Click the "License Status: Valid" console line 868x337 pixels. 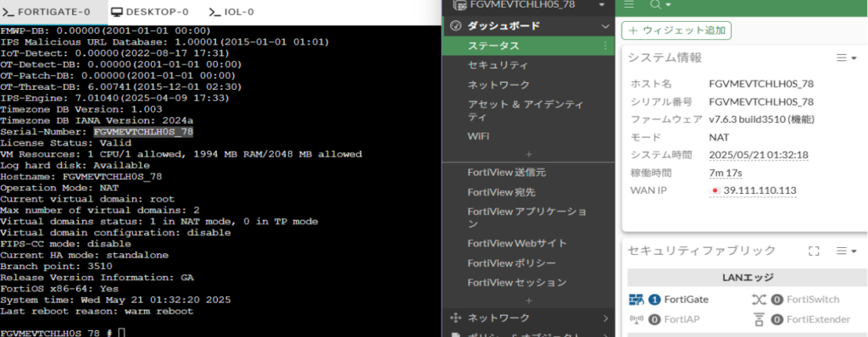coord(66,143)
